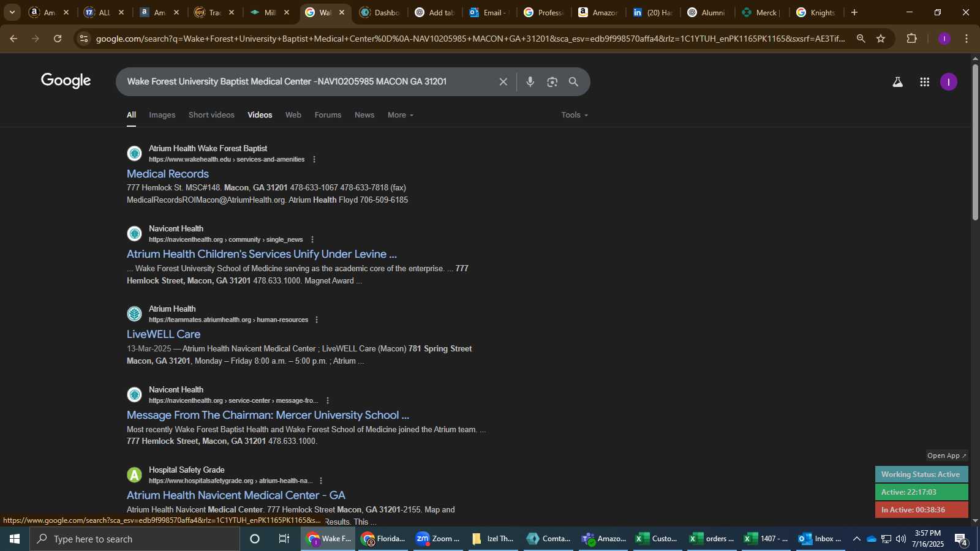The width and height of the screenshot is (980, 551).
Task: Switch to the Web results tab
Action: [x=293, y=115]
